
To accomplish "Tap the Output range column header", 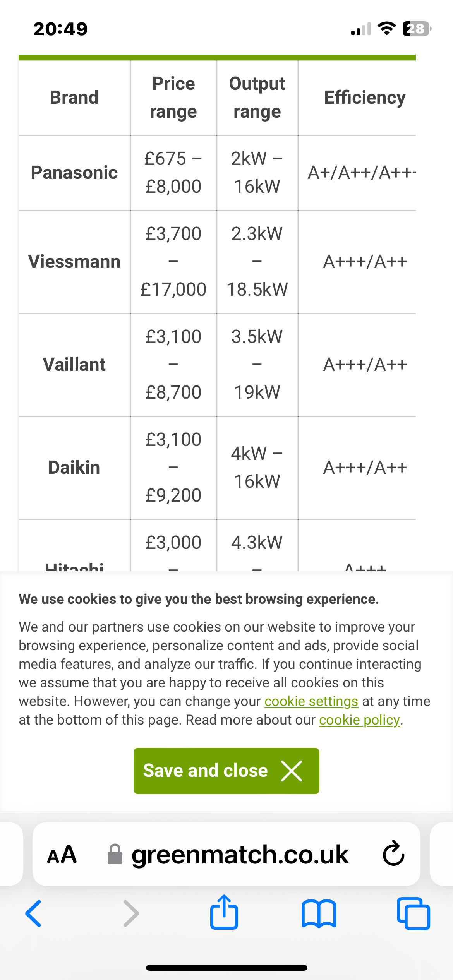I will (x=257, y=98).
